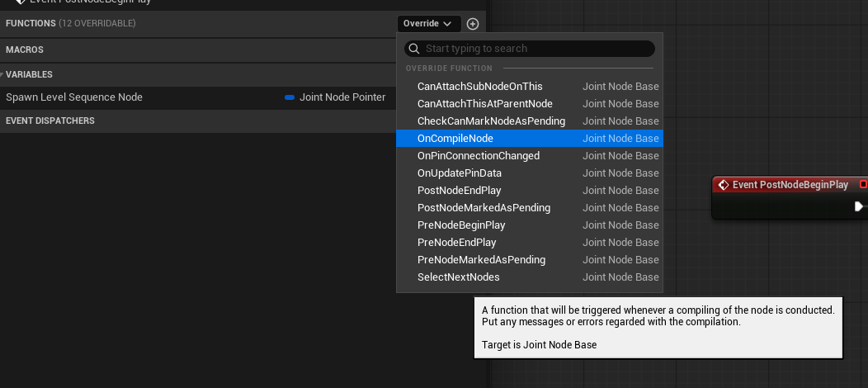The image size is (868, 388).
Task: Select SelectNextNodes override function
Action: point(458,277)
